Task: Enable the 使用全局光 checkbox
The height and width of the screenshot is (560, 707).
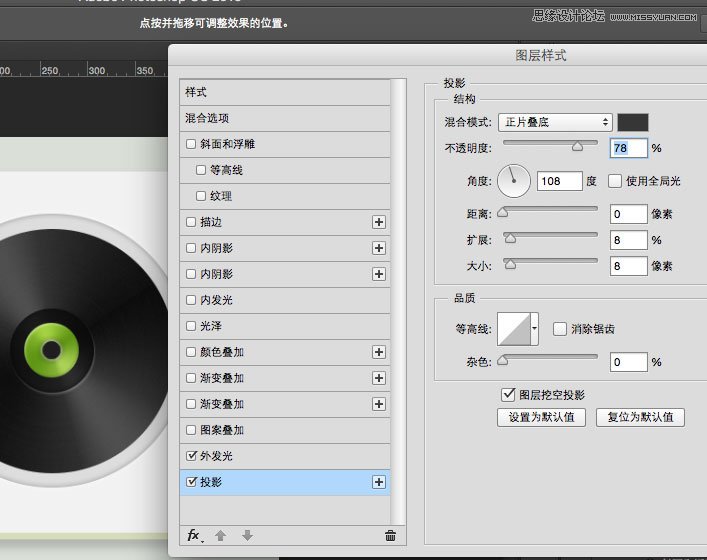Action: (x=615, y=181)
